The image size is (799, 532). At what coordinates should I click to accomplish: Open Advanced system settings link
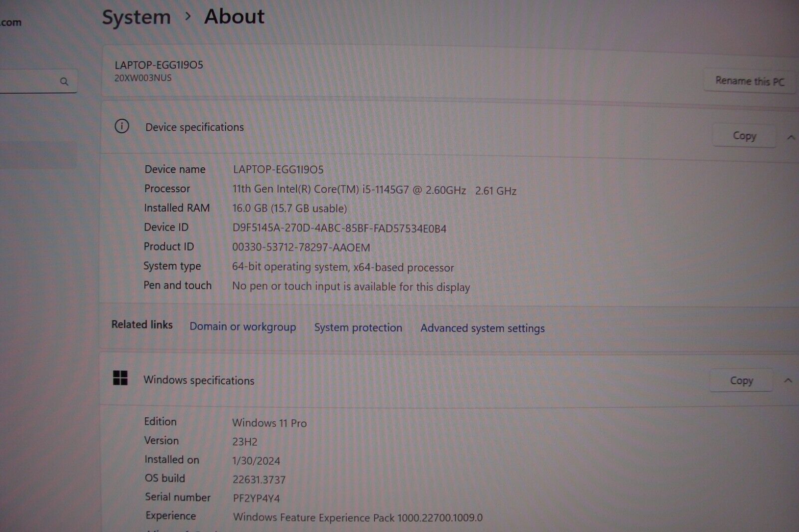click(482, 328)
